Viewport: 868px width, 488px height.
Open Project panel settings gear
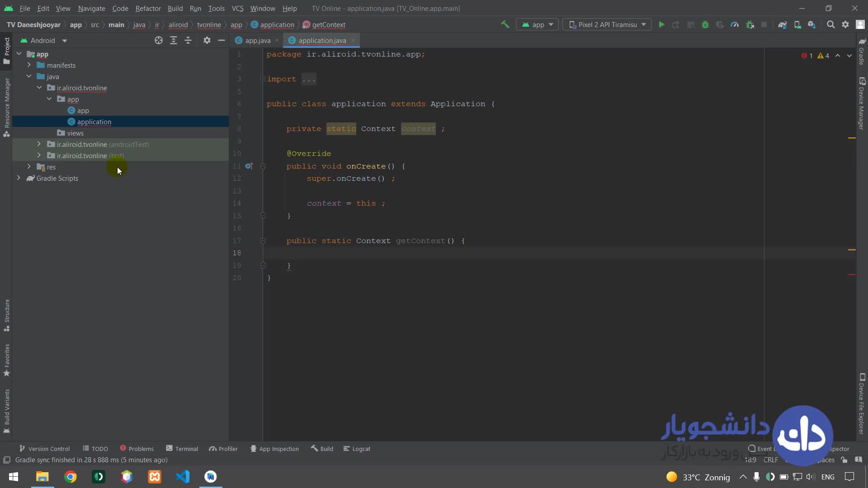[x=207, y=41]
